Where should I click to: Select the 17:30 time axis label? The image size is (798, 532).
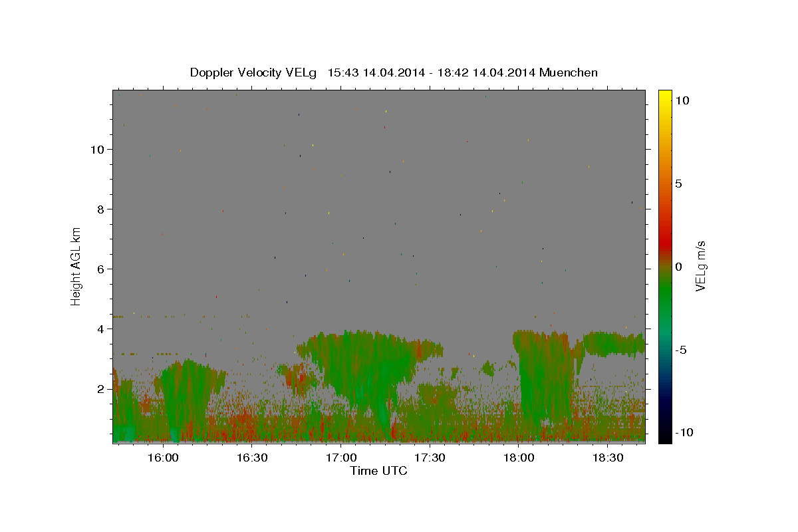pyautogui.click(x=430, y=458)
